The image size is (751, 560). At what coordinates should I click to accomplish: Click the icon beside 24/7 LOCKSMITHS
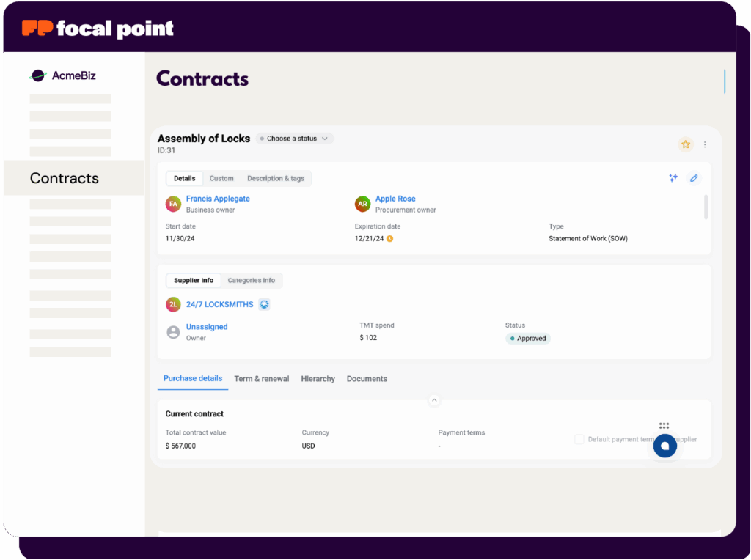pyautogui.click(x=265, y=304)
